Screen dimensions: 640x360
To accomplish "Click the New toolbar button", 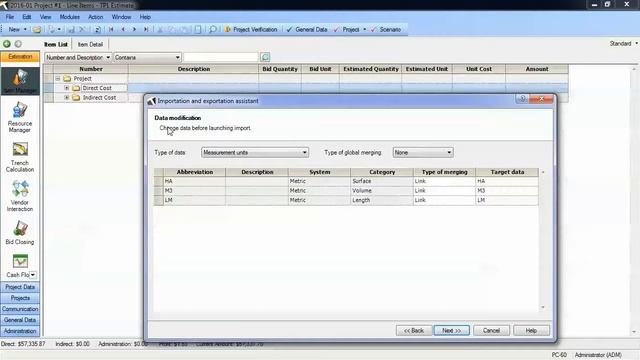I will click(x=14, y=29).
